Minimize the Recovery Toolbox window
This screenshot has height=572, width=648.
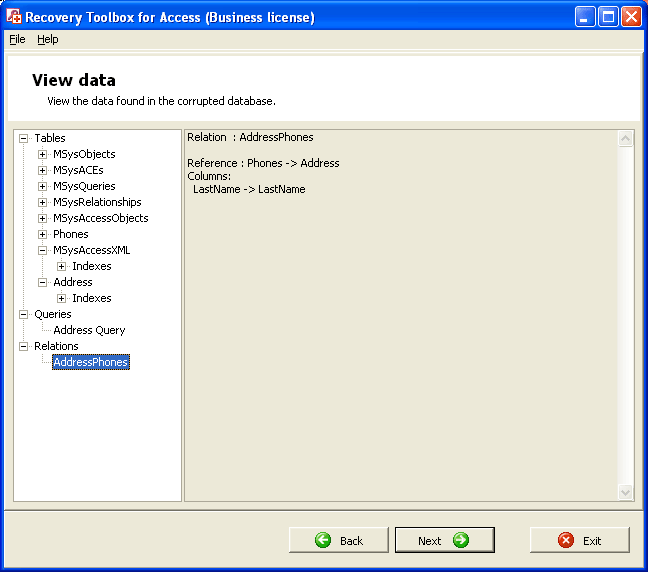pos(585,17)
